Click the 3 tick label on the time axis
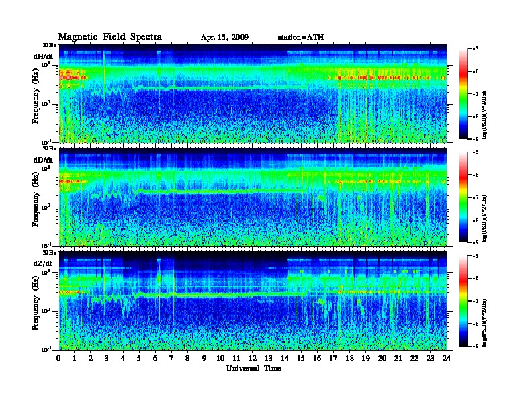Image resolution: width=532 pixels, height=411 pixels. [107, 358]
